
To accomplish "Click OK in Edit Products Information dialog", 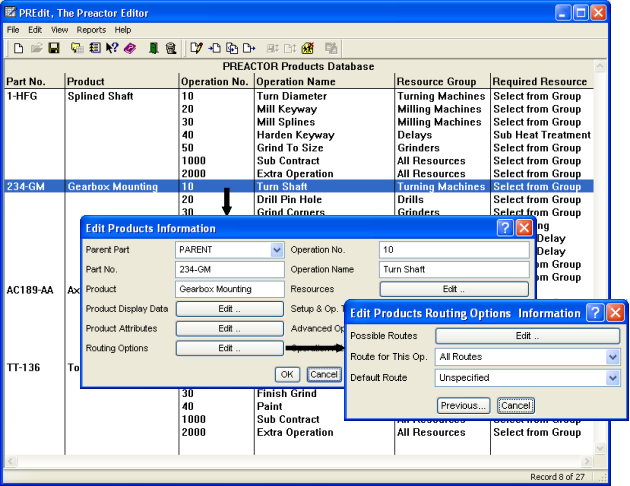I will click(x=287, y=374).
